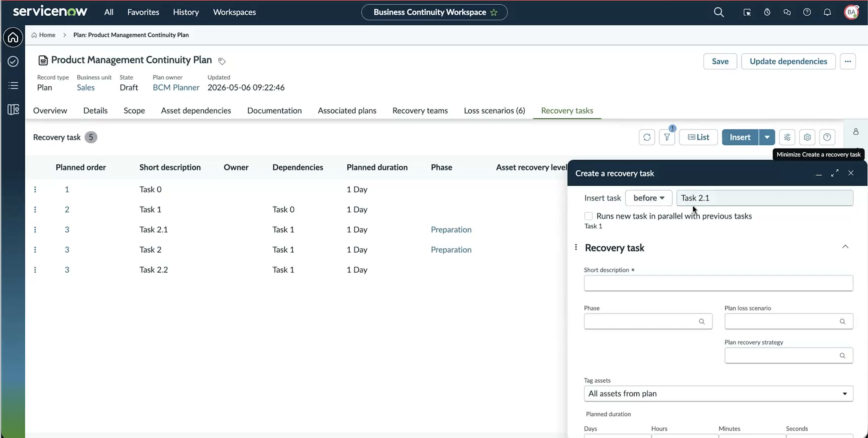This screenshot has width=868, height=438.
Task: Open the list help question mark icon
Action: [827, 137]
